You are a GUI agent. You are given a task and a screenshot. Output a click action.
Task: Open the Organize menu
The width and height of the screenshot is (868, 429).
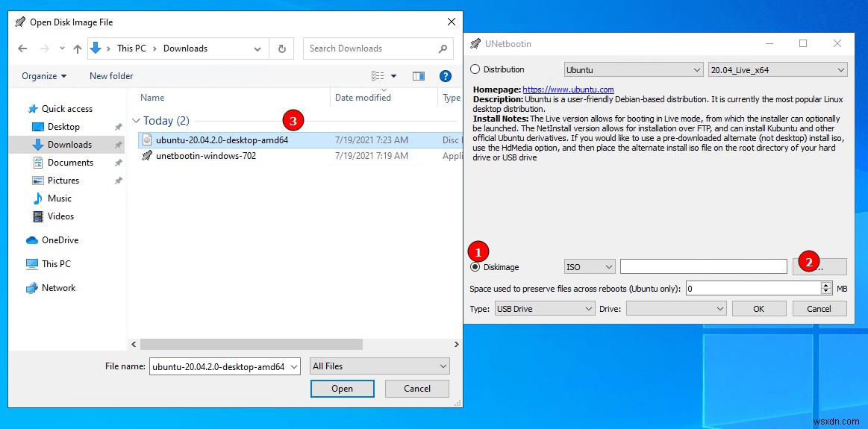44,76
